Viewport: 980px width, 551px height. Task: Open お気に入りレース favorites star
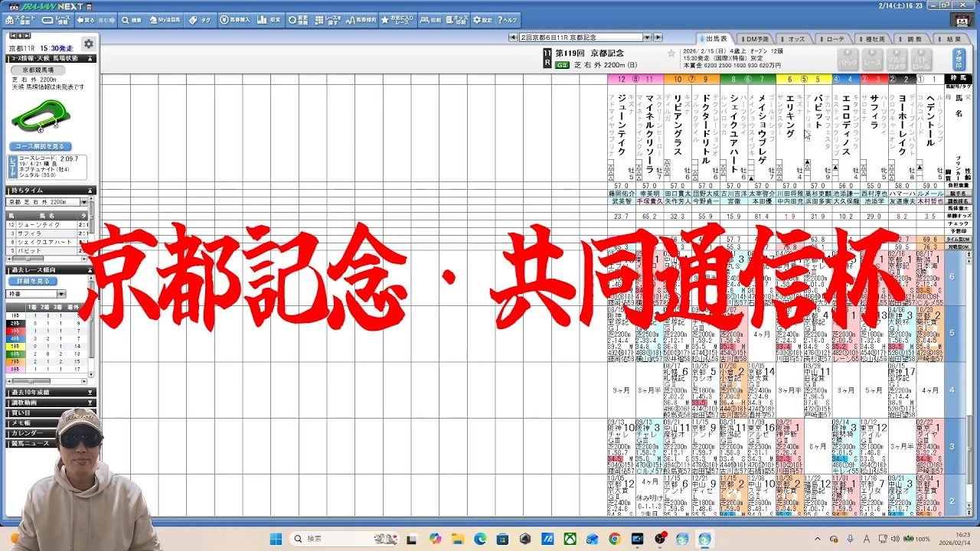(x=398, y=20)
